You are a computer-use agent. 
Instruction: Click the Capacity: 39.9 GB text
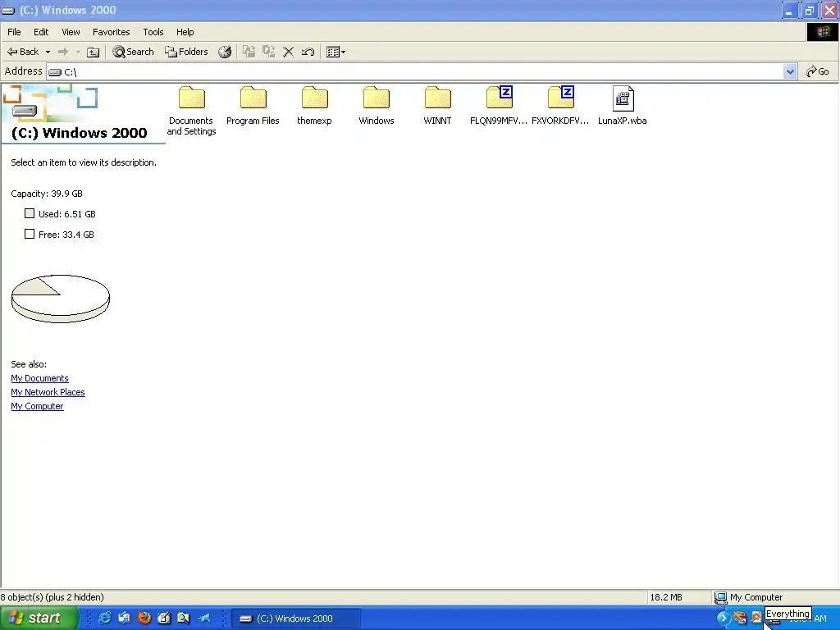(47, 194)
